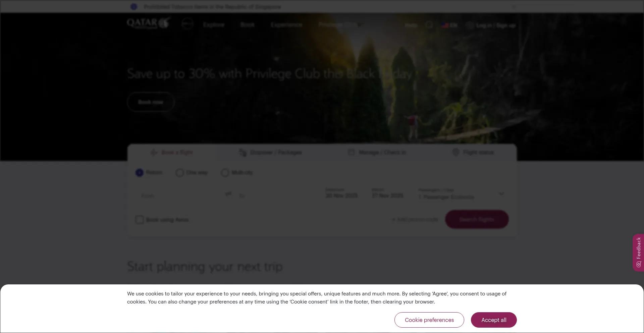The width and height of the screenshot is (644, 333).
Task: Open the Feedback side tab
Action: click(x=638, y=253)
